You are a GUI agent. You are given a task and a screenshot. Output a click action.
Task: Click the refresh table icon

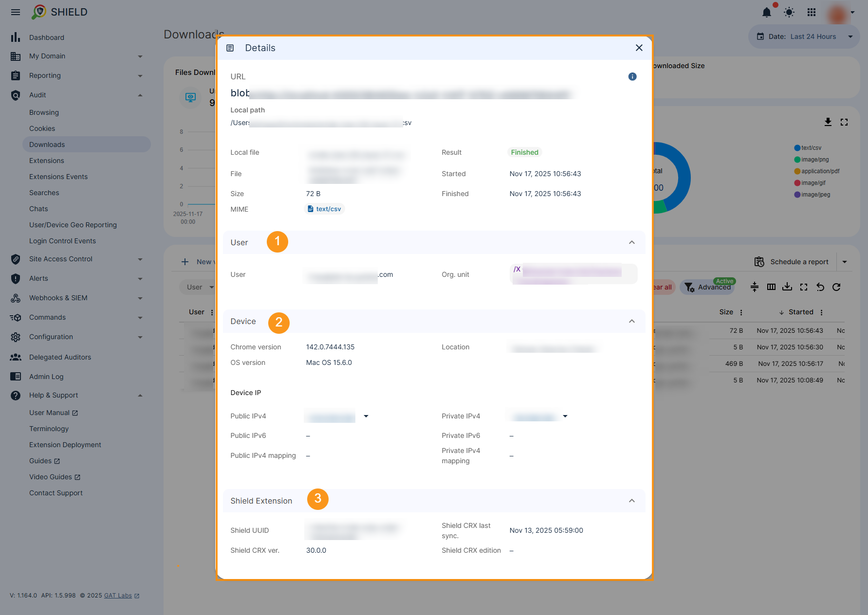[836, 287]
